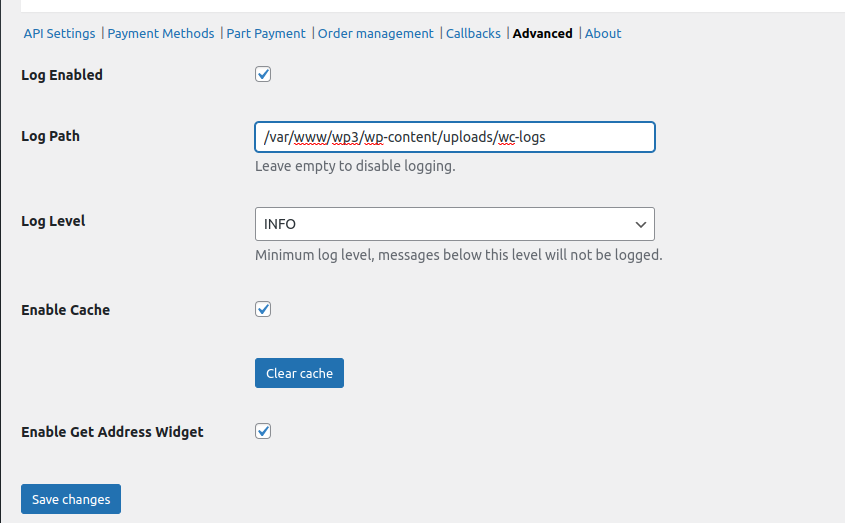Click the Log Enabled label
Viewport: 845px width, 523px height.
click(62, 75)
